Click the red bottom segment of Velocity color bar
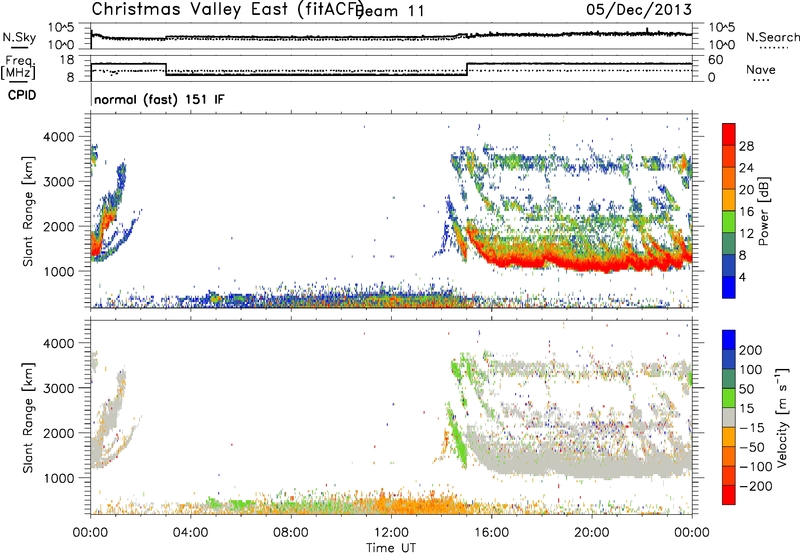The height and width of the screenshot is (554, 800). (729, 495)
